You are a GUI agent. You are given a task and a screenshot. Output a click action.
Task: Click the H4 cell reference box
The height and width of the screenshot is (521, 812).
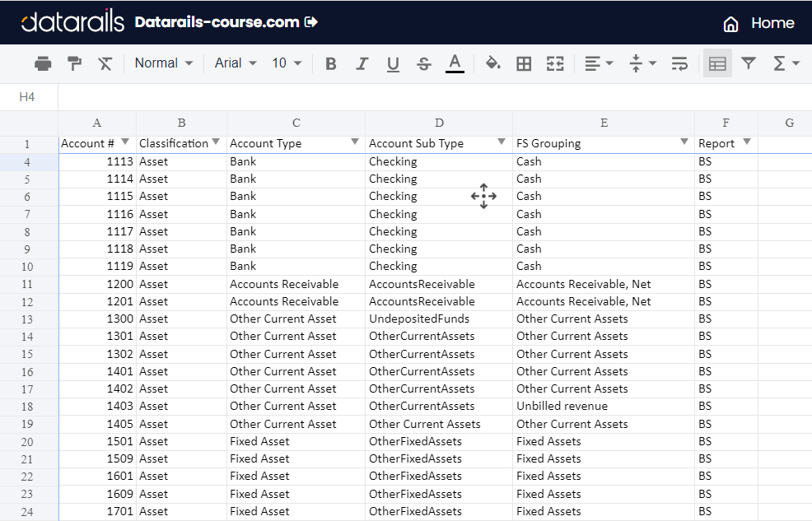coord(27,97)
